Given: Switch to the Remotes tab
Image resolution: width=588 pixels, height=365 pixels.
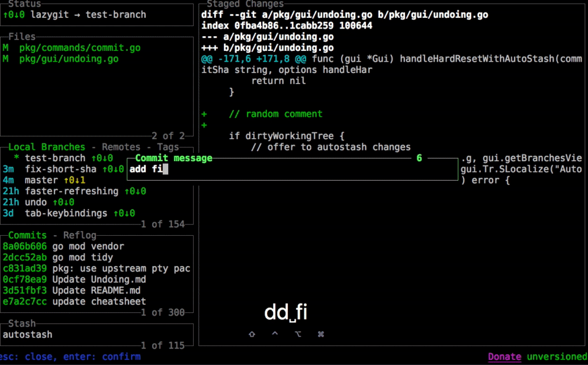Looking at the screenshot, I should pyautogui.click(x=121, y=147).
